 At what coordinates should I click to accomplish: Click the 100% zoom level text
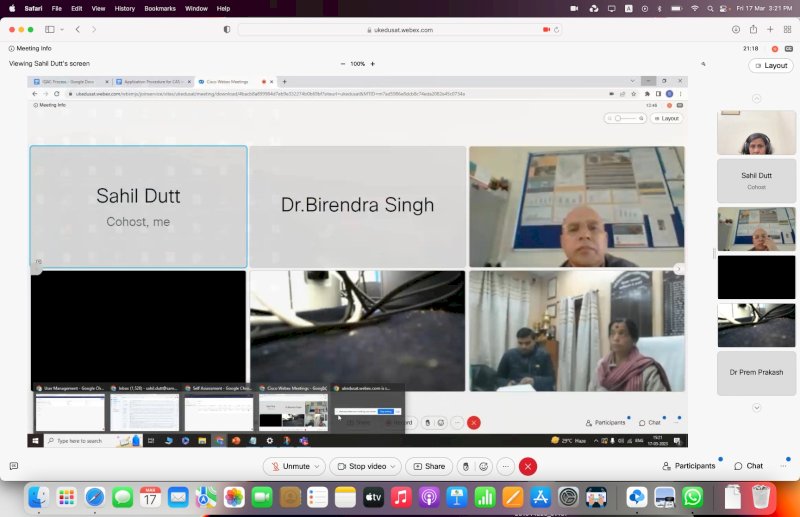pos(358,64)
